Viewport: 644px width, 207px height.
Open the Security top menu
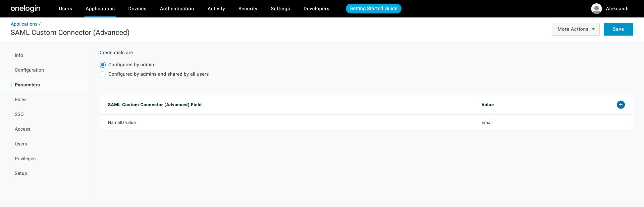point(248,9)
